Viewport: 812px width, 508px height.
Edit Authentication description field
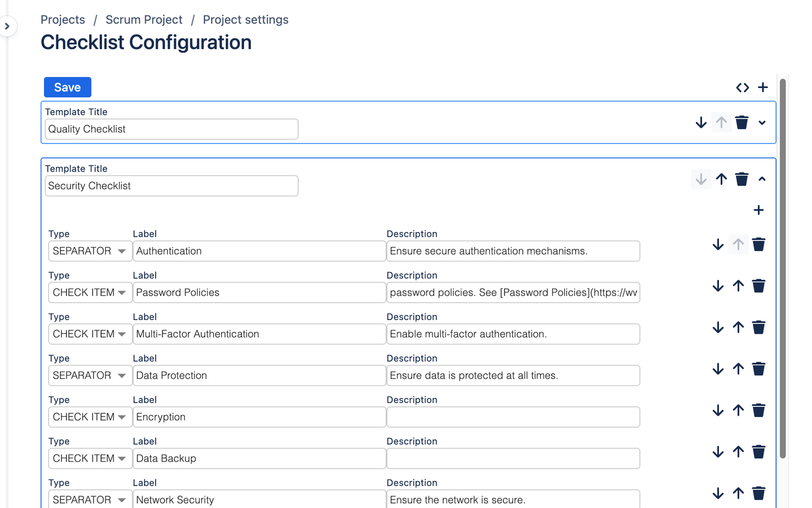pyautogui.click(x=513, y=251)
